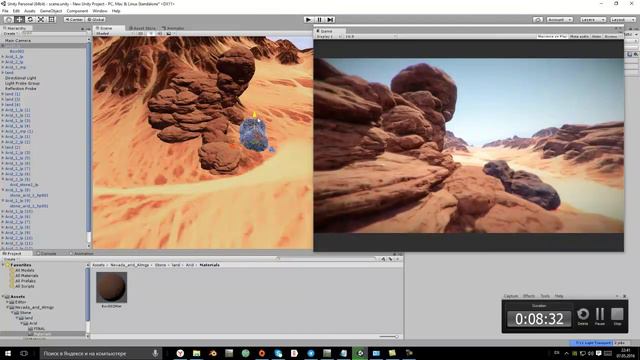Select All Prefabs under Favorites

point(25,281)
